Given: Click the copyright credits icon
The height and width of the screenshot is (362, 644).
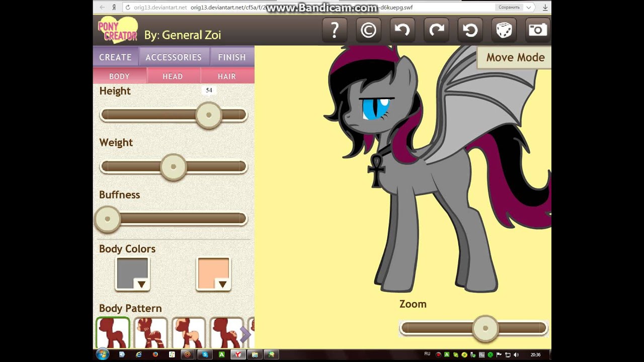Looking at the screenshot, I should (368, 30).
